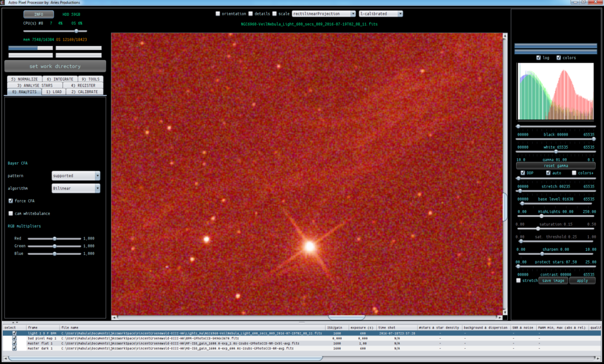Select the master dark 1 row
Viewport: 604px width, 364px height.
point(302,348)
